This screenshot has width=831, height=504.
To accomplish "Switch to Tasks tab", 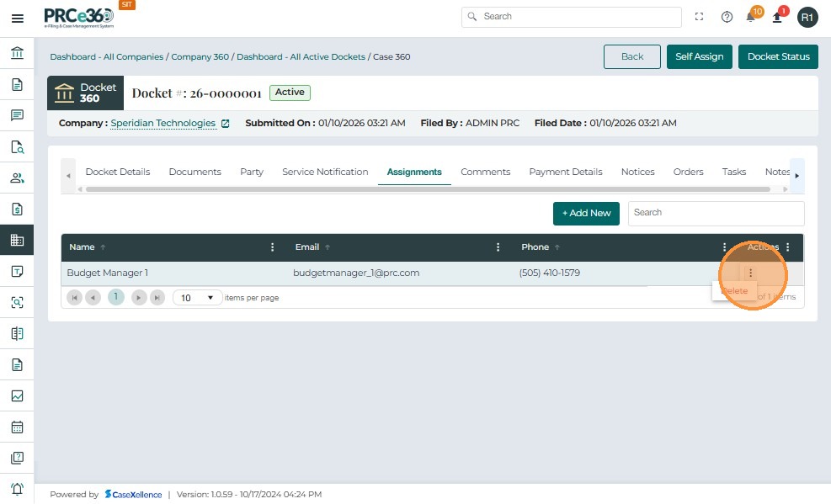I will (x=734, y=172).
